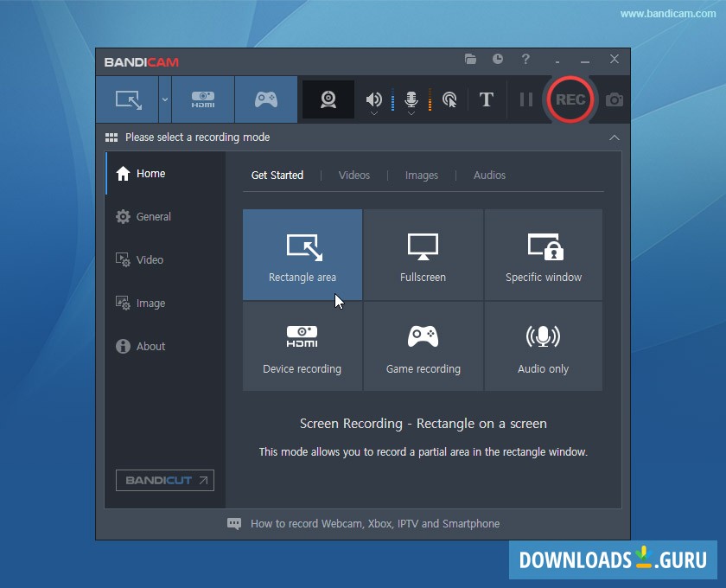Expand the recording mode dropdown arrow
Viewport: 726px width, 588px height.
(x=164, y=99)
